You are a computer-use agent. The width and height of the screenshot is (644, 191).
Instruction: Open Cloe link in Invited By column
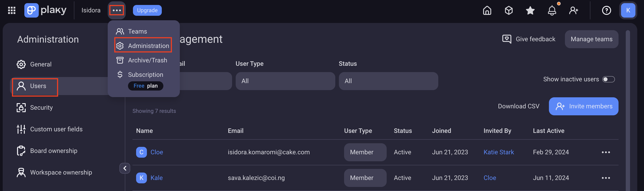tap(490, 178)
